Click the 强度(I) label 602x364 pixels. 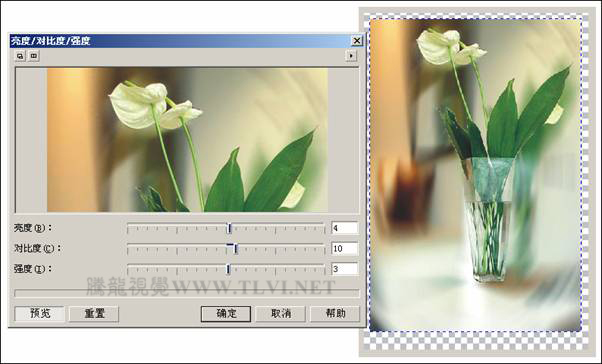[32, 269]
